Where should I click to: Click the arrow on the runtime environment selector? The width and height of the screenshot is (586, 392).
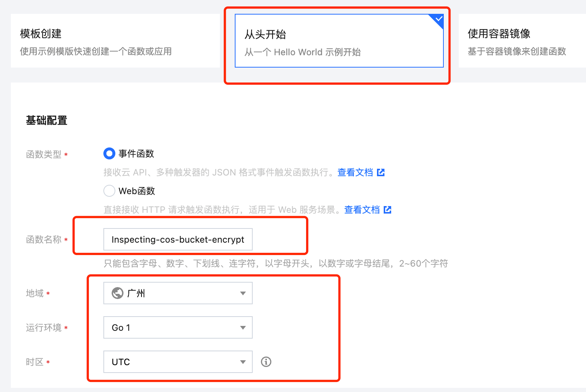[243, 327]
